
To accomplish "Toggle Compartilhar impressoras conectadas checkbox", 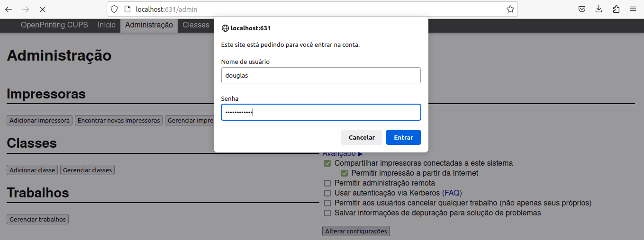I will click(327, 163).
